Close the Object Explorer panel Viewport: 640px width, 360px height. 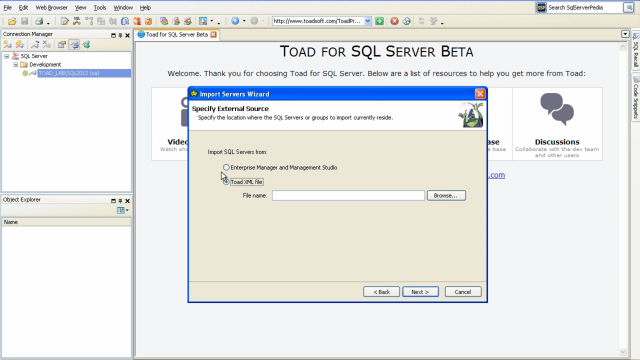[127, 201]
